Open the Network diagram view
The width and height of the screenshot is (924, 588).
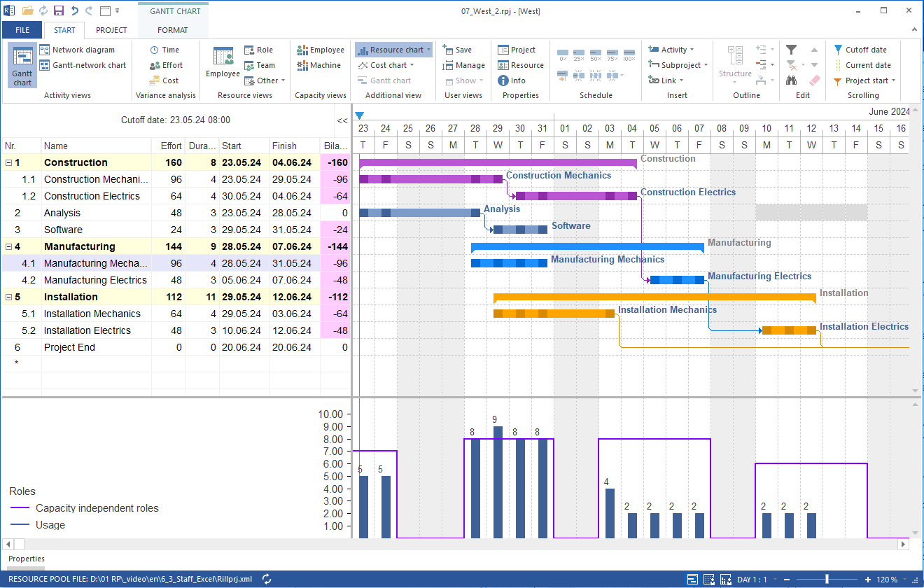tap(83, 49)
